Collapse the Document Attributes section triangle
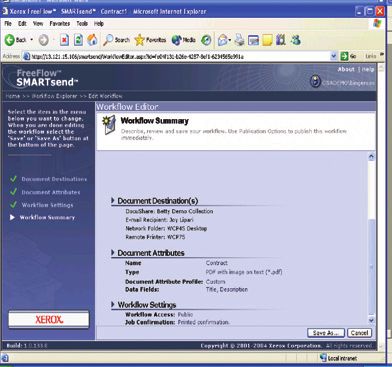This screenshot has width=392, height=367. click(113, 252)
